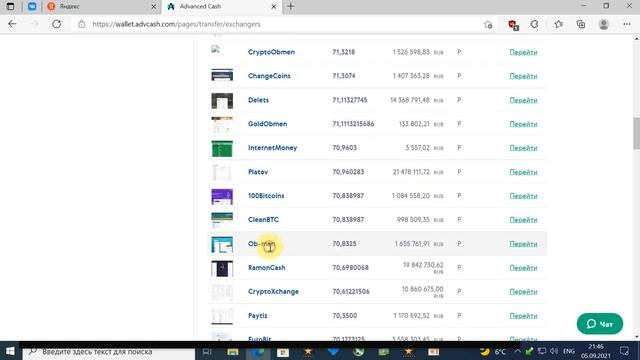Image resolution: width=640 pixels, height=360 pixels.
Task: Click Перейти for CryptoObmen row
Action: 523,52
